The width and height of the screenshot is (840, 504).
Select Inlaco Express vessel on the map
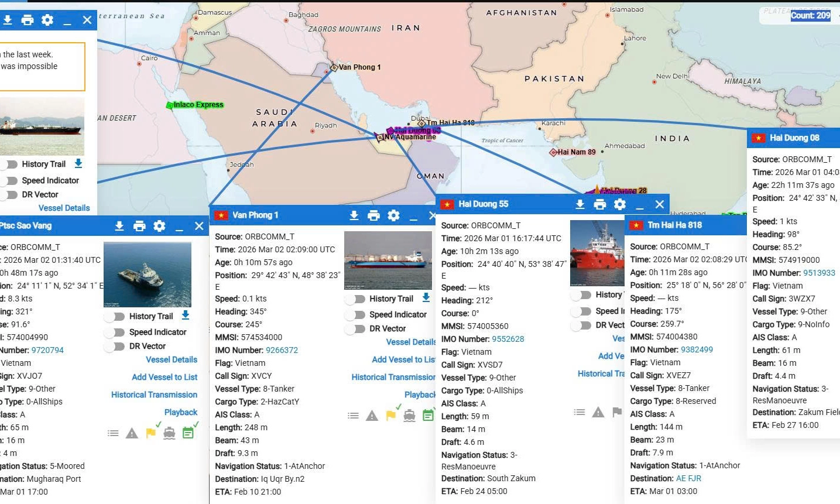tap(198, 105)
